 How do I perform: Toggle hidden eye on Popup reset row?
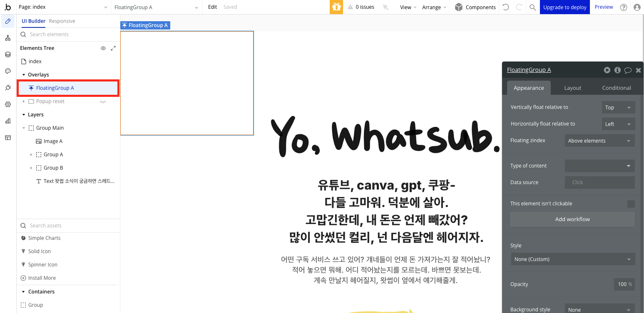(103, 101)
